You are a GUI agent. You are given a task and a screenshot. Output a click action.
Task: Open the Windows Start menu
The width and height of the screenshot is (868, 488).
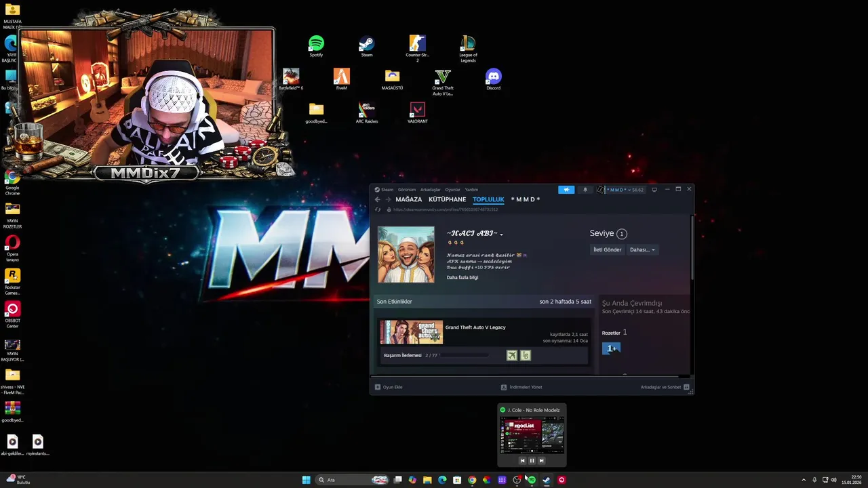pos(306,480)
